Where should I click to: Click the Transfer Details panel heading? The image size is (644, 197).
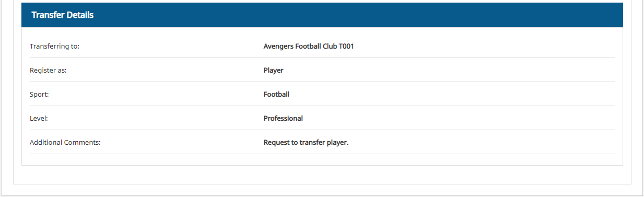(x=62, y=15)
